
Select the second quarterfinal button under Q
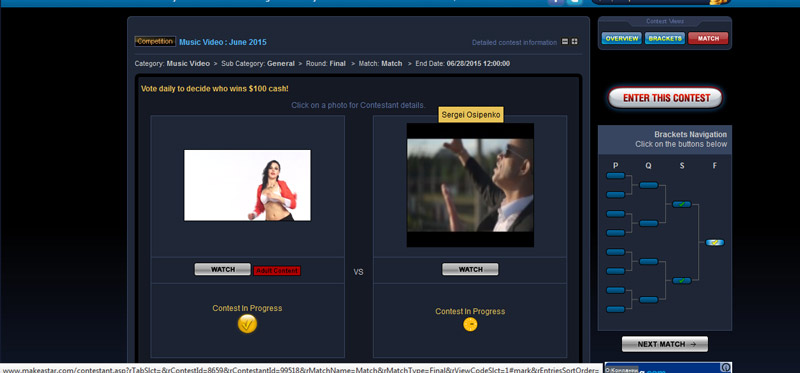coord(648,223)
